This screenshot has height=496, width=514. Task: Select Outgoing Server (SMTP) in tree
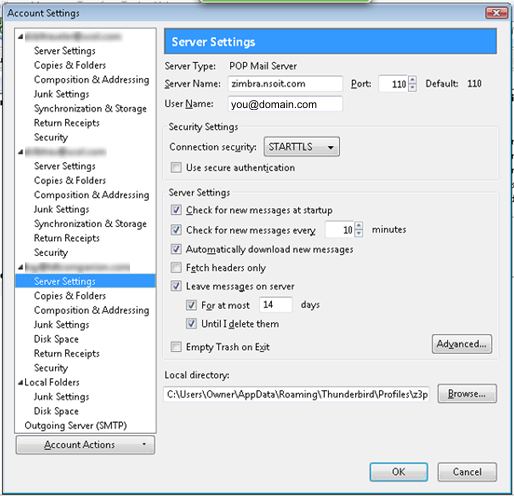76,426
